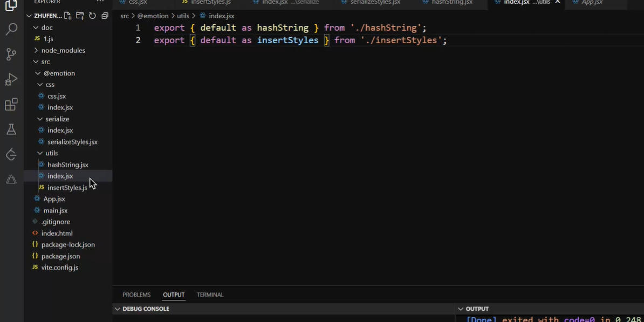The height and width of the screenshot is (322, 644).
Task: Open the Run and Debug view
Action: [x=11, y=79]
